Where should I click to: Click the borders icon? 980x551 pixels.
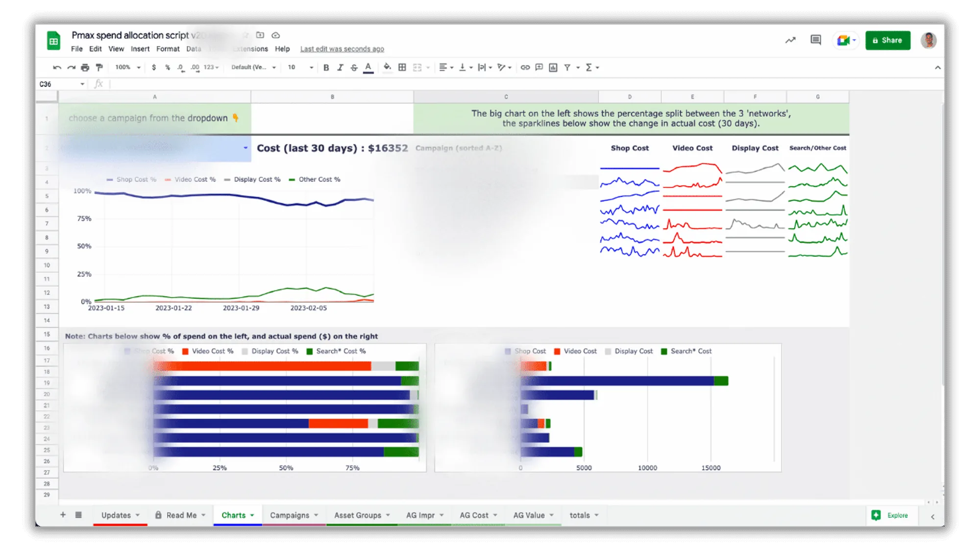[402, 68]
